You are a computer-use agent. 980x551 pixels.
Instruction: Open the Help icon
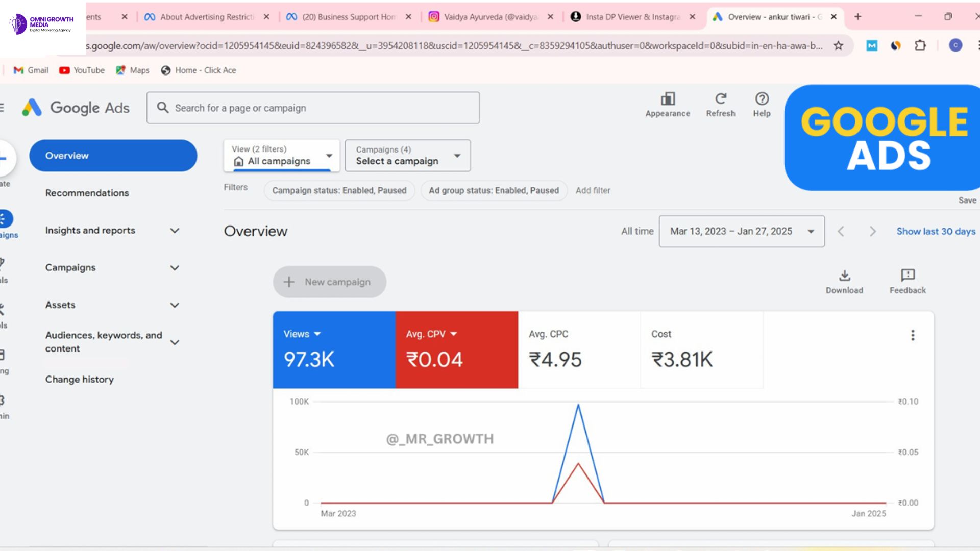tap(762, 99)
